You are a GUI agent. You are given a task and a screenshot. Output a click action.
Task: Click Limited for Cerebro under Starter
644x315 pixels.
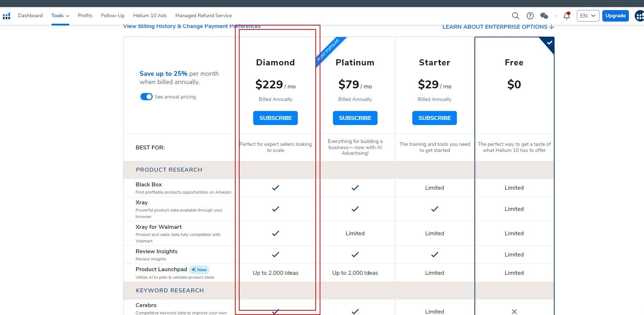435,312
